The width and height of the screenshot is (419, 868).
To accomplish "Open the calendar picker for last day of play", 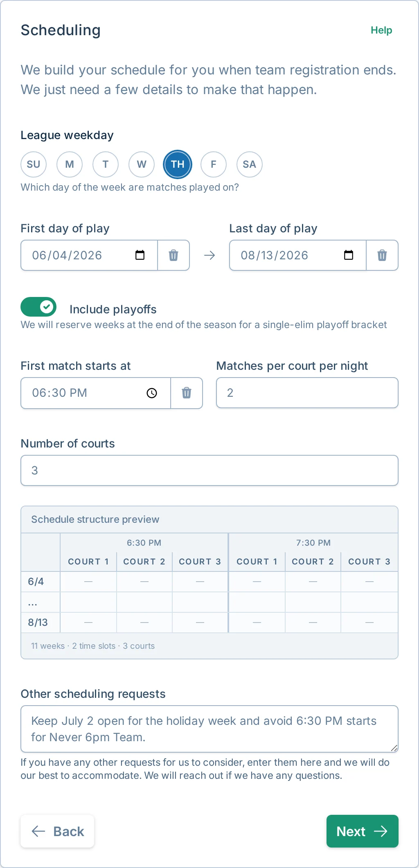I will [349, 255].
